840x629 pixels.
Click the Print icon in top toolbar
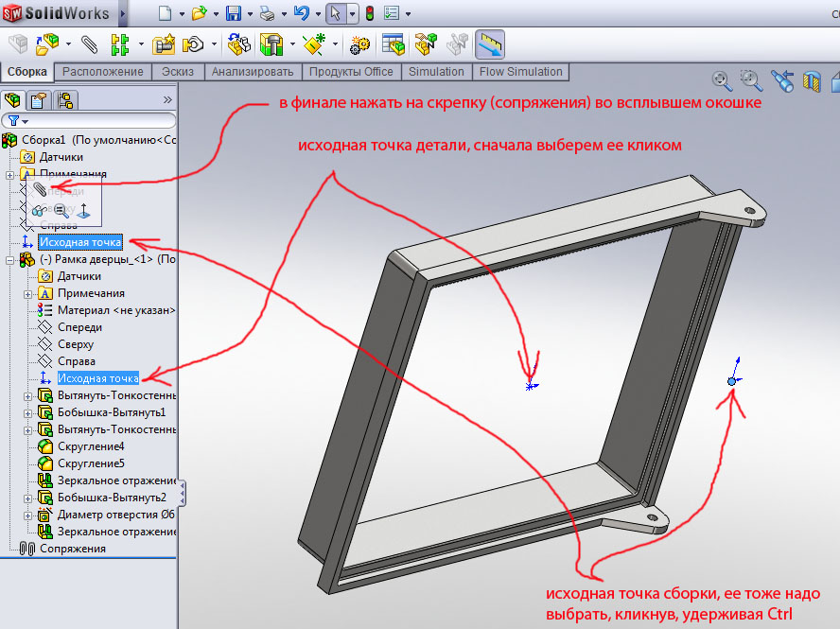coord(268,13)
